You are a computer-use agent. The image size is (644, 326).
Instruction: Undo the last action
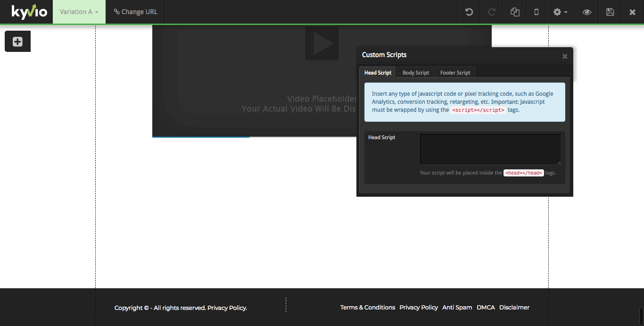pyautogui.click(x=469, y=12)
